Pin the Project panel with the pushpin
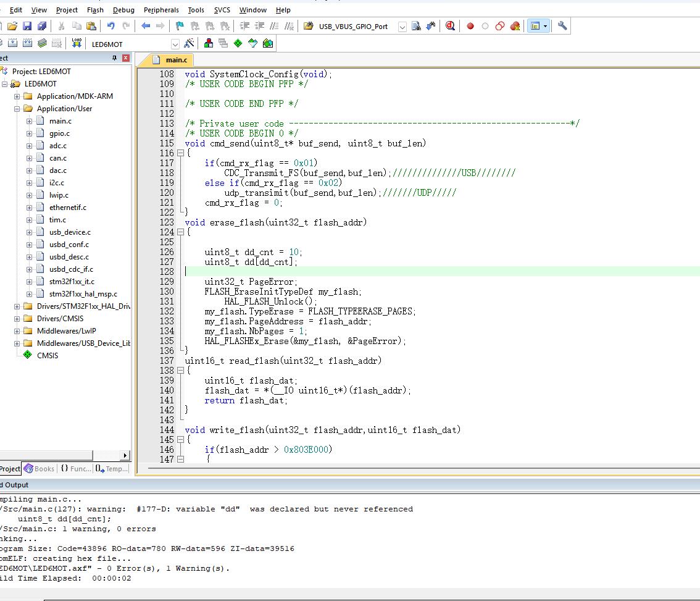The image size is (700, 601). coord(114,58)
